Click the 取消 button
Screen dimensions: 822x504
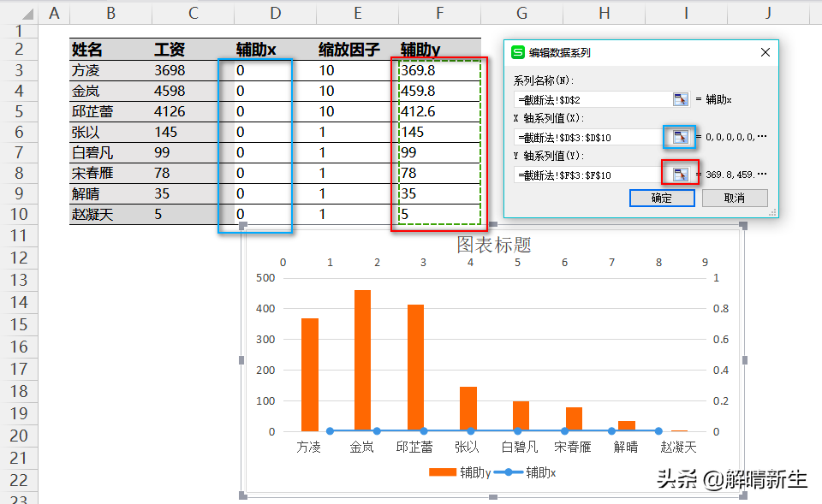coord(735,198)
